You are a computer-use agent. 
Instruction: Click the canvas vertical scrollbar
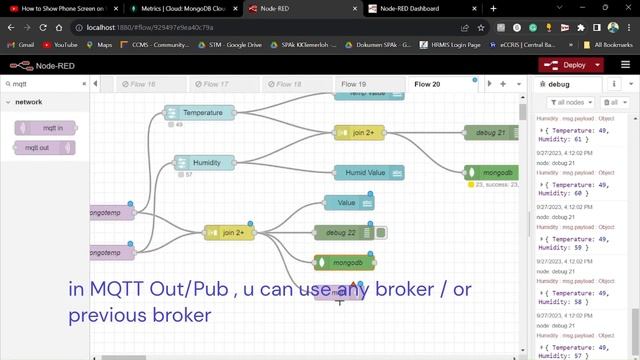point(523,112)
